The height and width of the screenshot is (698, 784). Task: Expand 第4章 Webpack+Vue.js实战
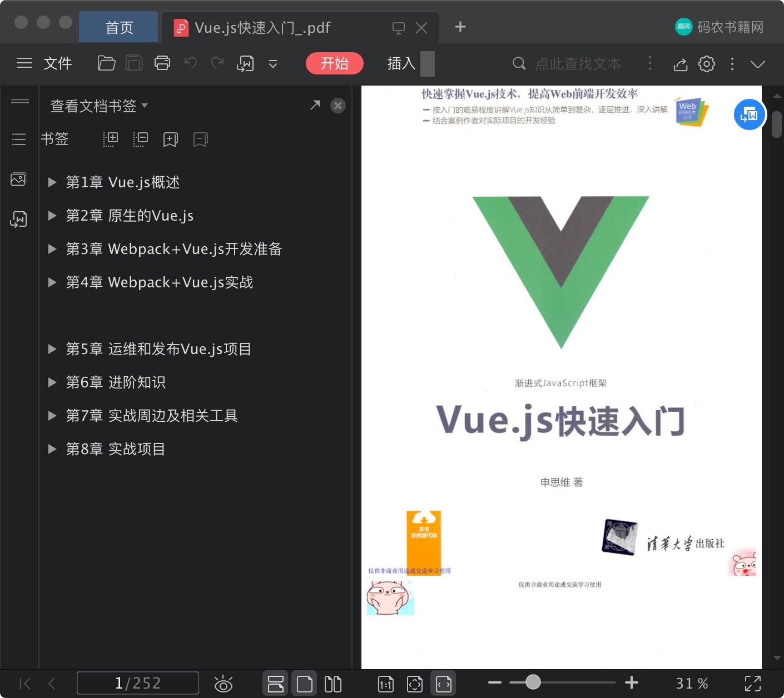click(x=52, y=282)
